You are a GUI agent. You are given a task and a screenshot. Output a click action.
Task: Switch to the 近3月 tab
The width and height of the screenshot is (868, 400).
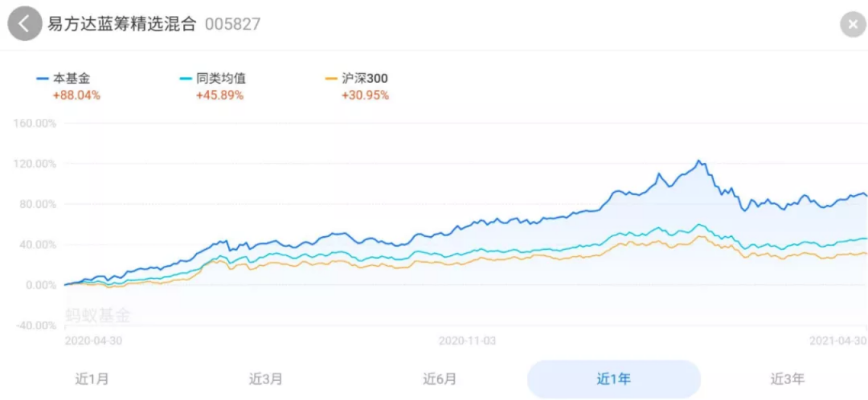coord(265,379)
